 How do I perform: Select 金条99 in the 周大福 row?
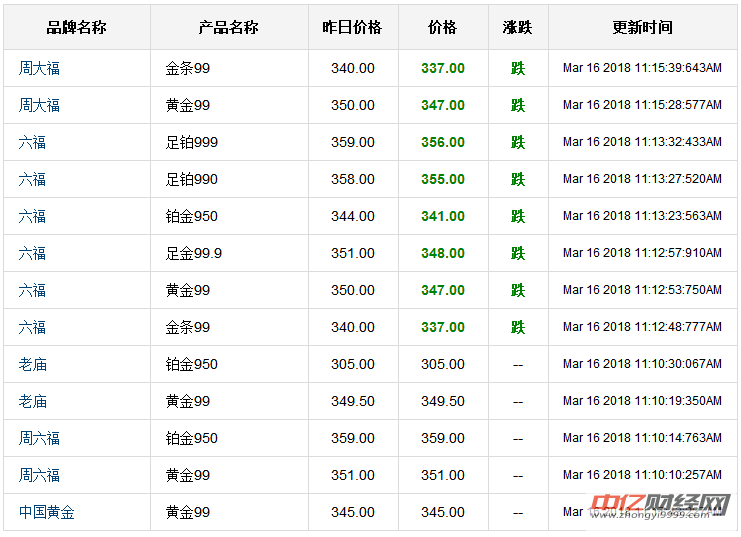pos(188,69)
